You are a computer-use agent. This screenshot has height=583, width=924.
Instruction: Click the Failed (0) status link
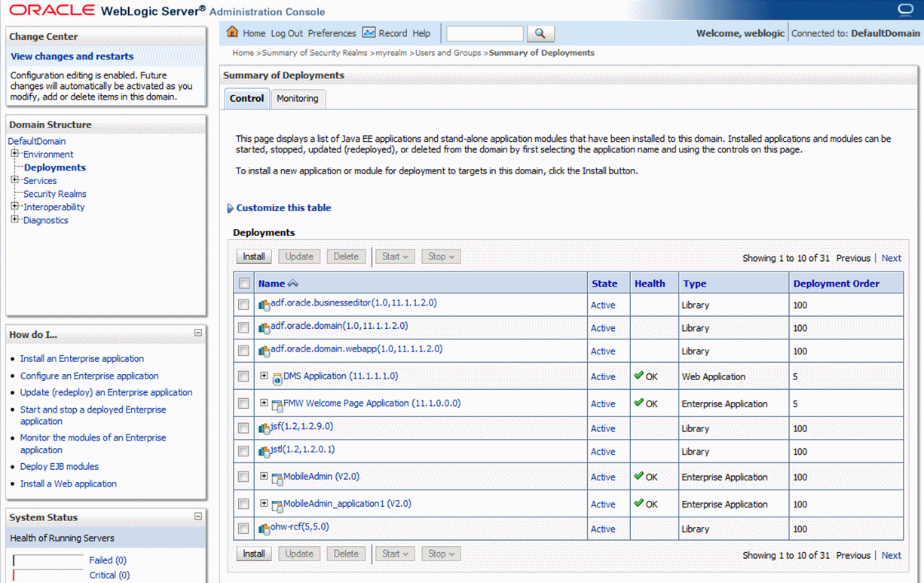(108, 560)
